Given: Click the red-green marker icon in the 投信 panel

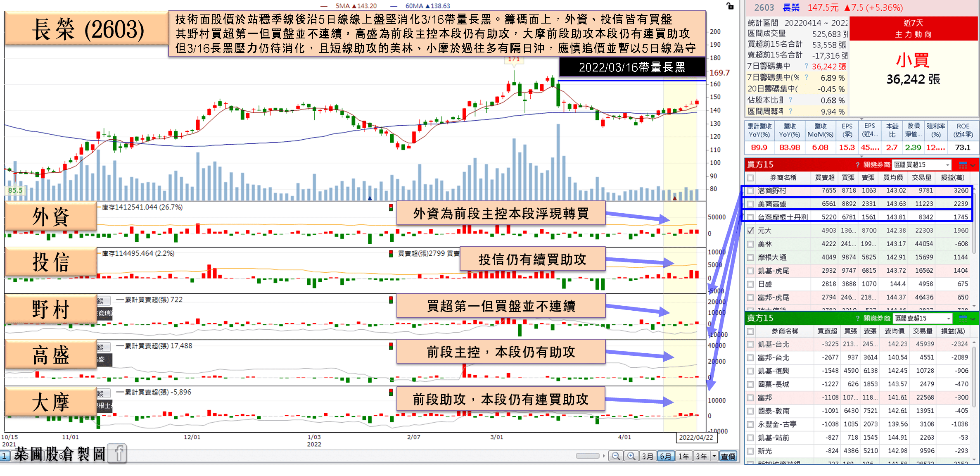Looking at the screenshot, I should (391, 254).
